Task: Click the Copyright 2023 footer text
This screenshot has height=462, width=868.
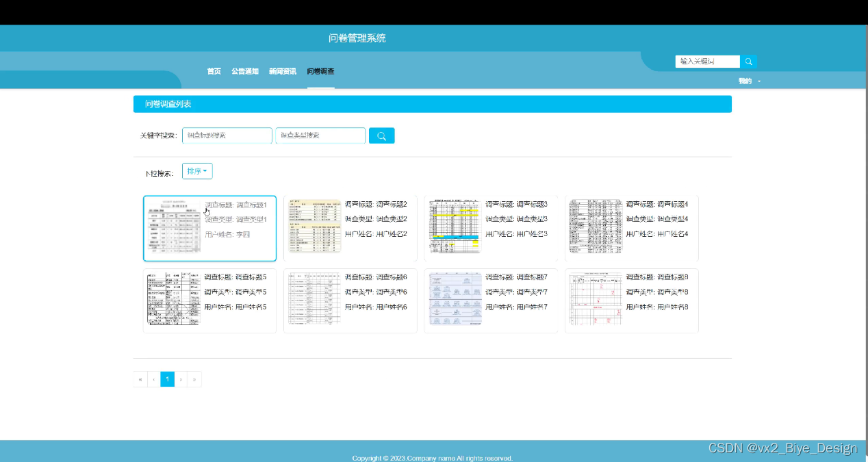Action: click(433, 458)
